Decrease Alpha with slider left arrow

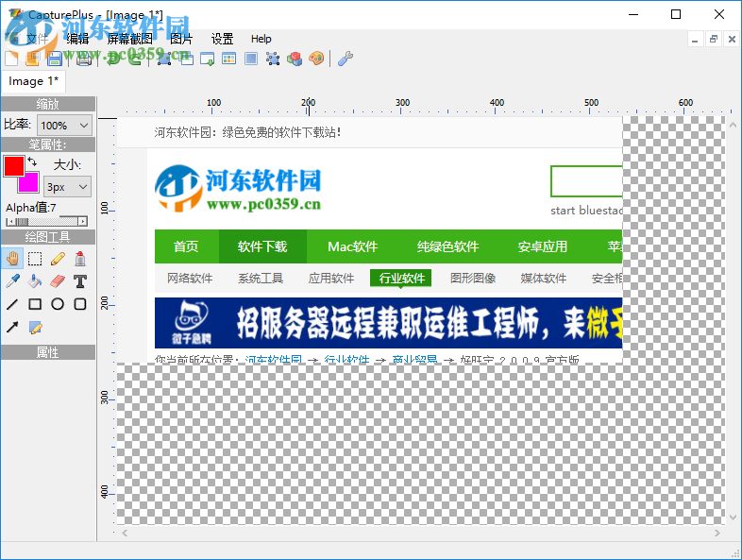[10, 222]
